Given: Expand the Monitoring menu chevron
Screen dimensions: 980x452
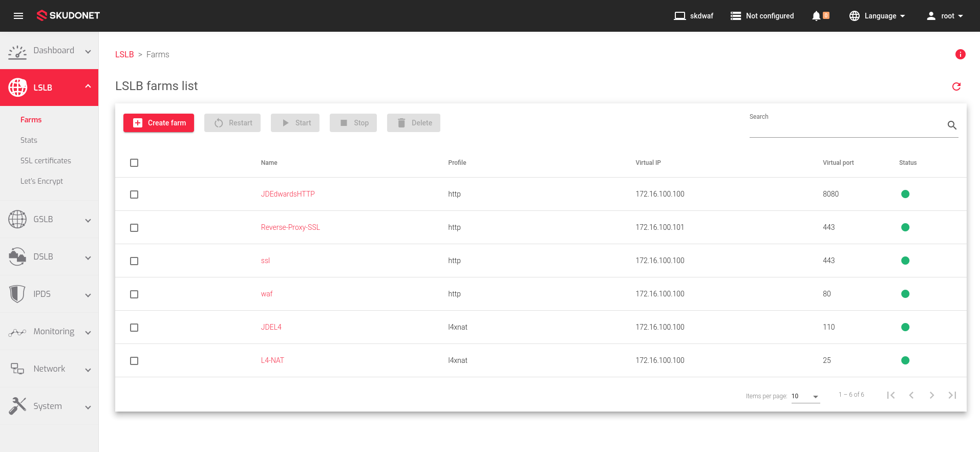Looking at the screenshot, I should coord(88,333).
